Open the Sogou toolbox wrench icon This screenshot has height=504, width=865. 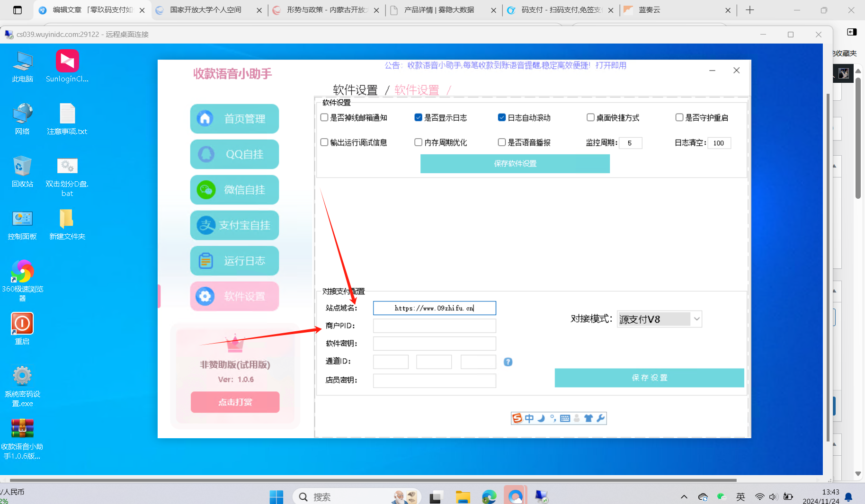pyautogui.click(x=600, y=418)
